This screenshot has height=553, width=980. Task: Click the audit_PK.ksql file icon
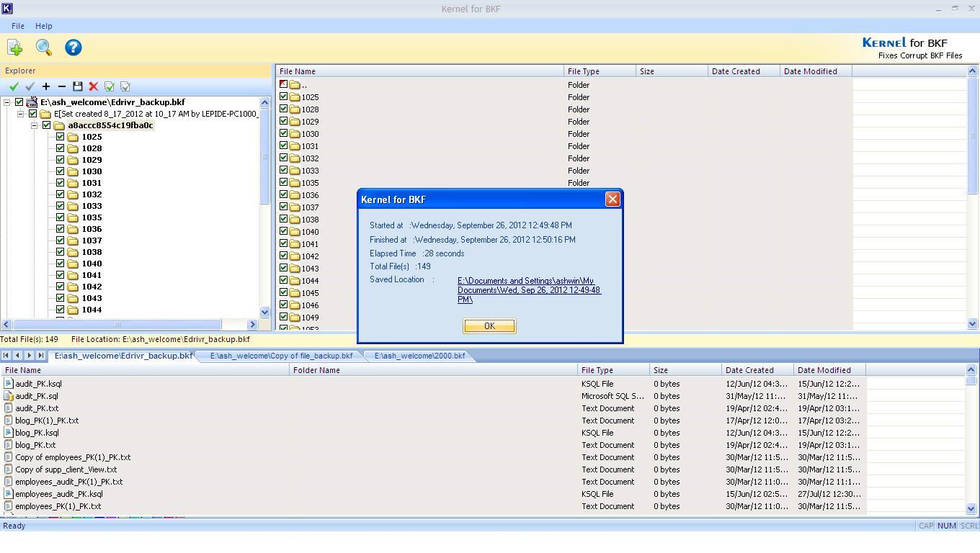click(x=9, y=384)
